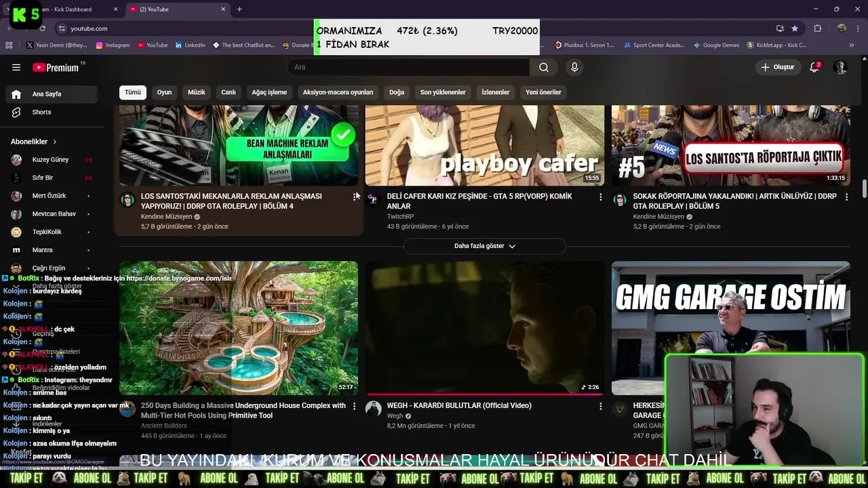Open the DELİ CAFER video title
Viewport: 868px width, 488px height.
click(479, 201)
